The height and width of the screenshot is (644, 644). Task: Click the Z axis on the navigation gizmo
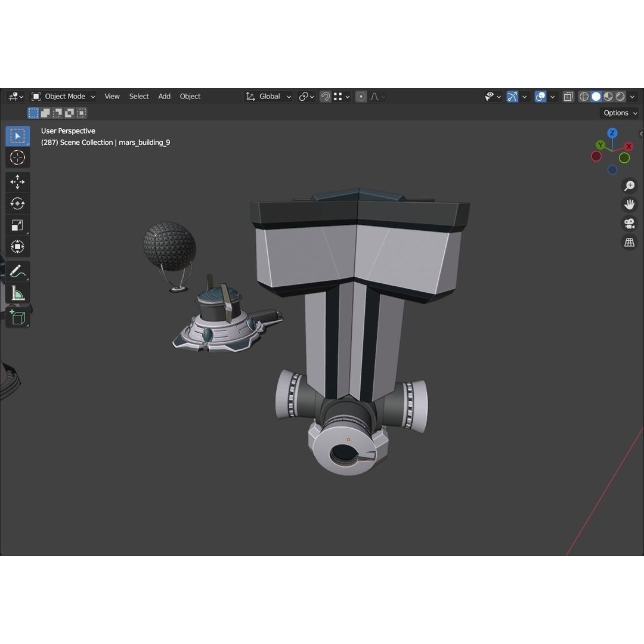point(612,133)
